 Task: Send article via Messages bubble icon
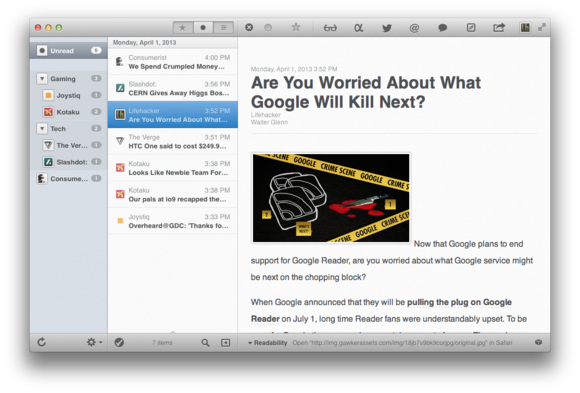[x=442, y=28]
